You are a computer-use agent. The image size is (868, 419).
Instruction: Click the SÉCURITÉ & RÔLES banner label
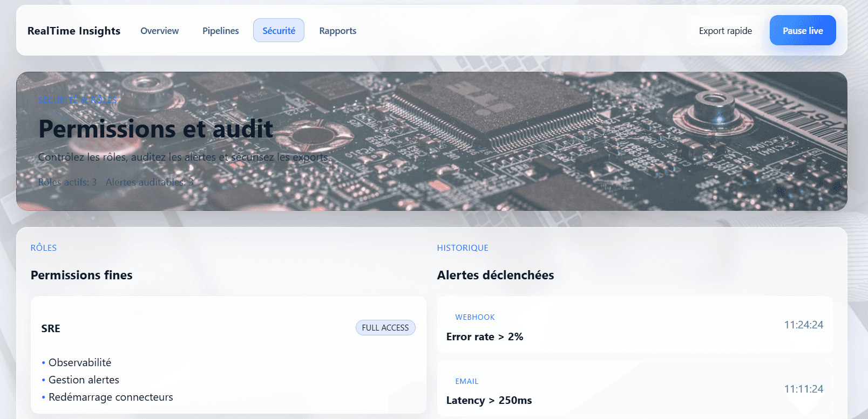pos(78,100)
